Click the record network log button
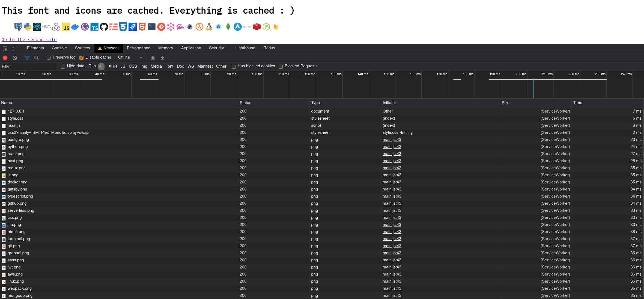The image size is (644, 299). click(5, 58)
